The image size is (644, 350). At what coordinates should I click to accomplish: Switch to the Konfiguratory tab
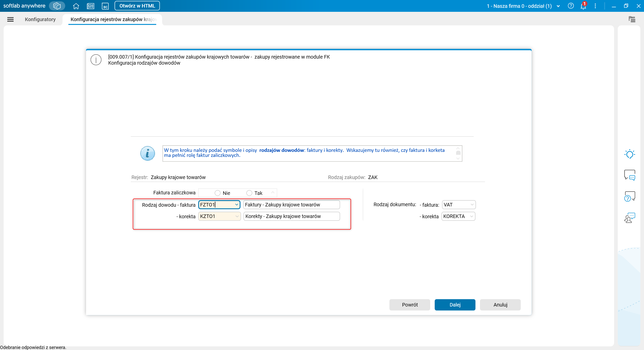click(40, 19)
